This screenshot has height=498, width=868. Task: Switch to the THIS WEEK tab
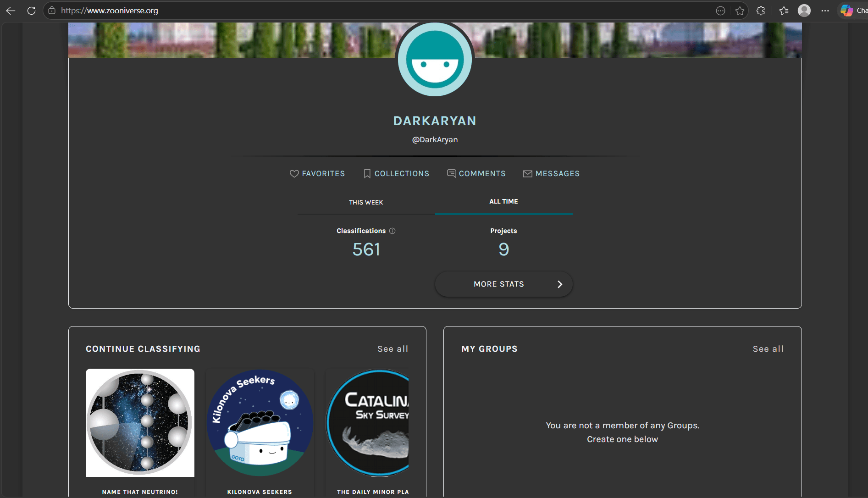point(366,202)
